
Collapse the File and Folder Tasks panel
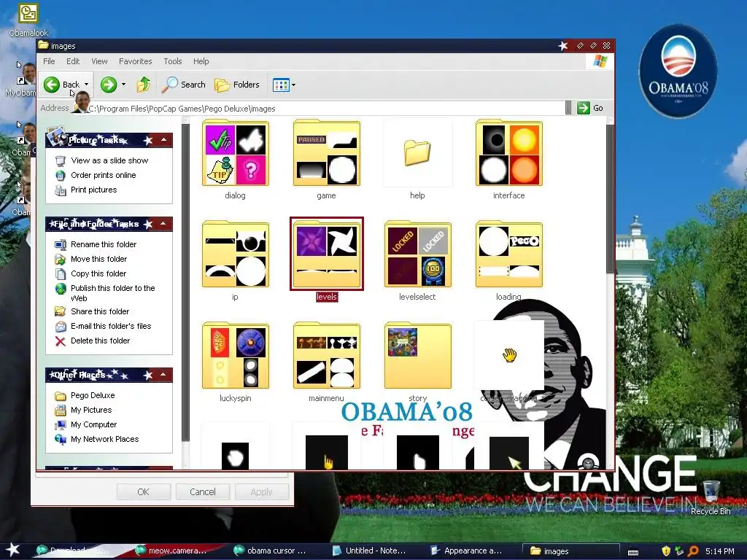point(163,224)
